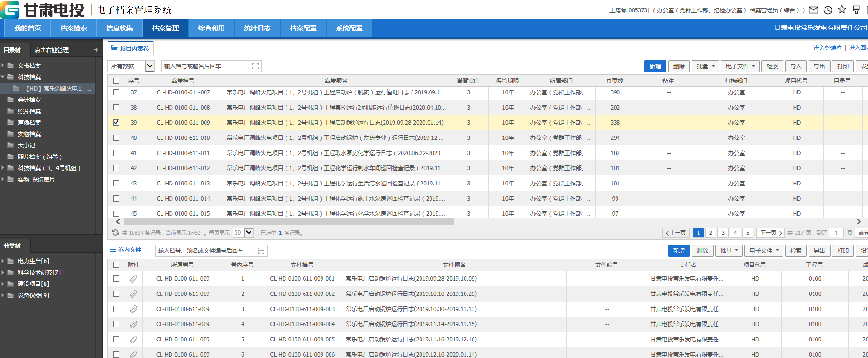Click folder icon of 大事记
Viewport: 868px width, 358px height.
(x=10, y=145)
